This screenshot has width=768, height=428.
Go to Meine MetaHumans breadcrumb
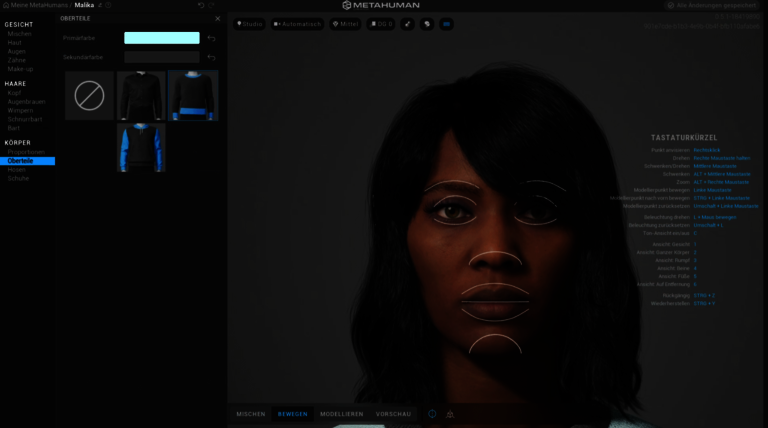39,5
